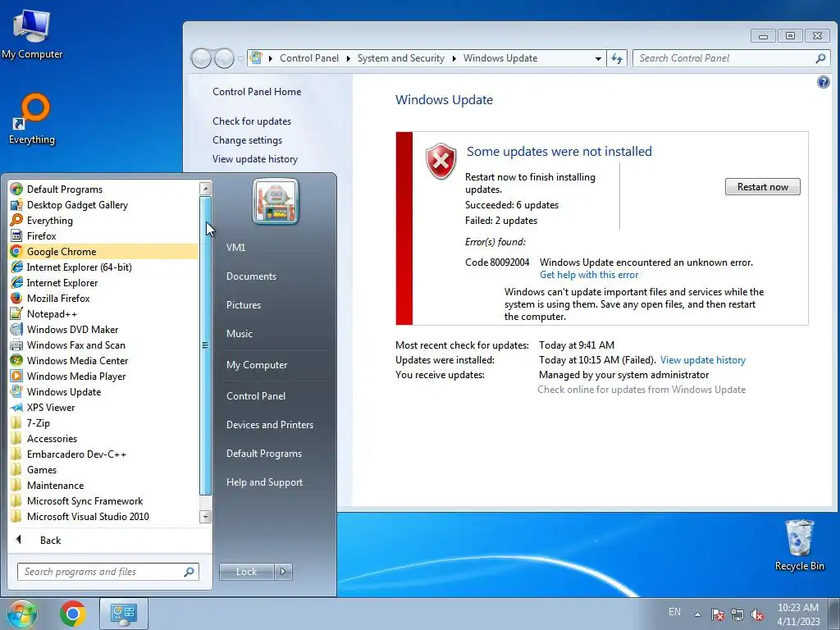Click the refresh button beside address bar

tap(617, 58)
